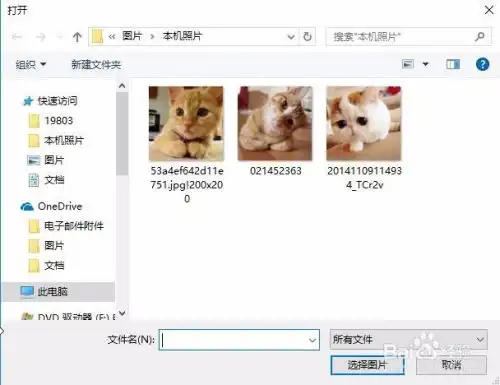Select OneDrive in the navigation pane
The width and height of the screenshot is (500, 385).
(60, 206)
